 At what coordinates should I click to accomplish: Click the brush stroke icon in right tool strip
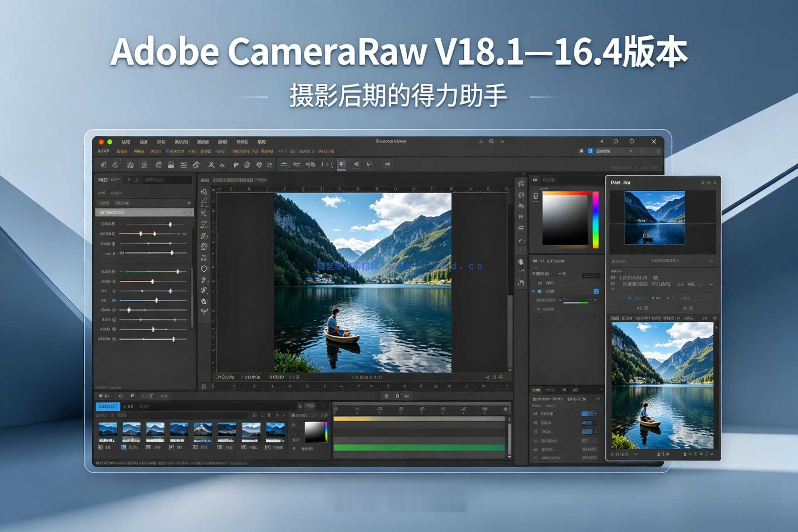(521, 241)
